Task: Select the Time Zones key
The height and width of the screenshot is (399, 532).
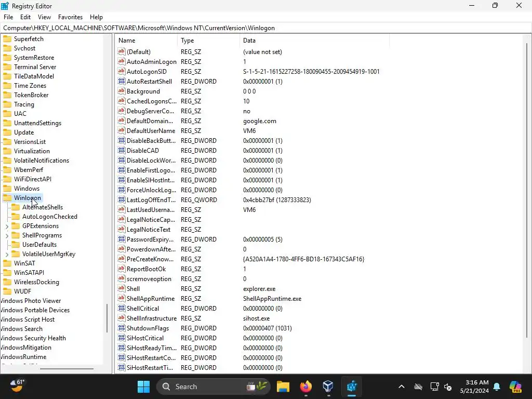Action: [x=30, y=86]
